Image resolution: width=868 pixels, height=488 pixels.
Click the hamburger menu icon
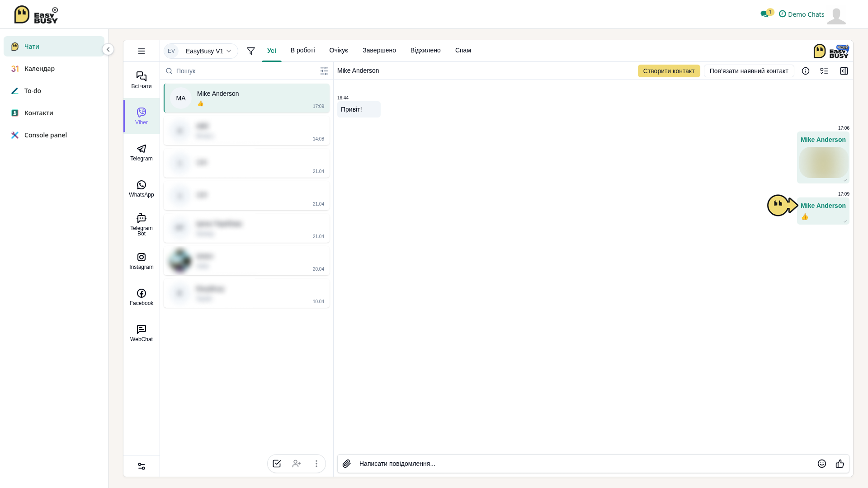pyautogui.click(x=142, y=51)
